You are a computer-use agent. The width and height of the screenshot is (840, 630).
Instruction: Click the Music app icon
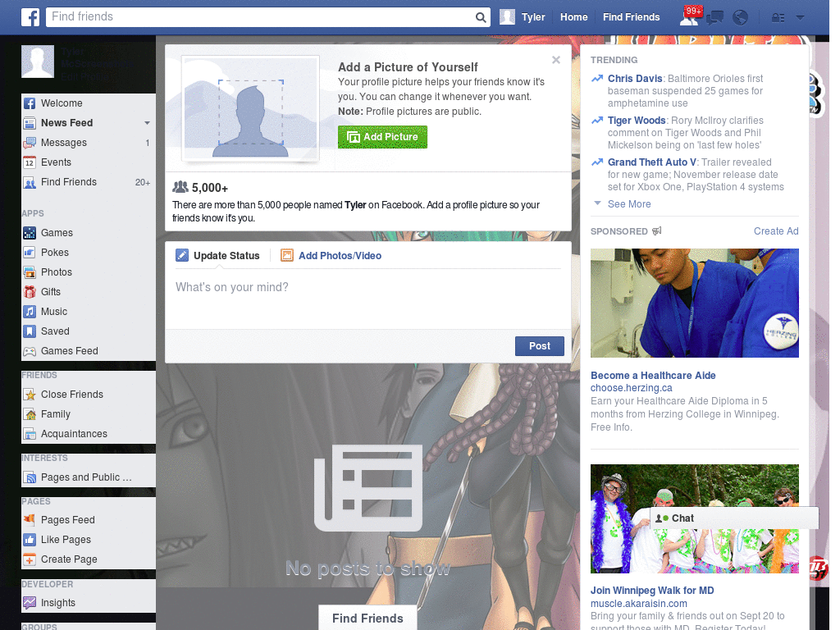[x=30, y=312]
